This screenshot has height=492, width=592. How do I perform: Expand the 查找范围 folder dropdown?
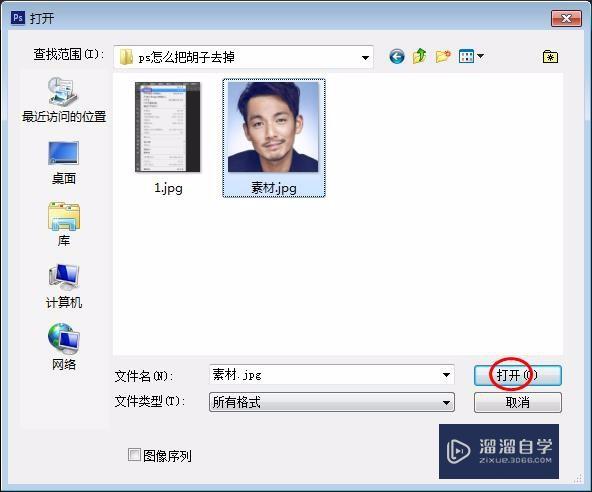365,57
